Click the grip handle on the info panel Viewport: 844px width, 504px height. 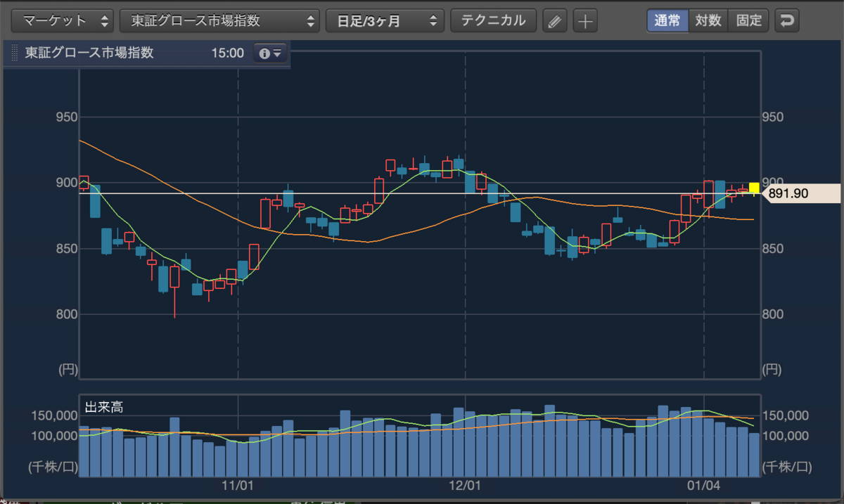point(15,53)
